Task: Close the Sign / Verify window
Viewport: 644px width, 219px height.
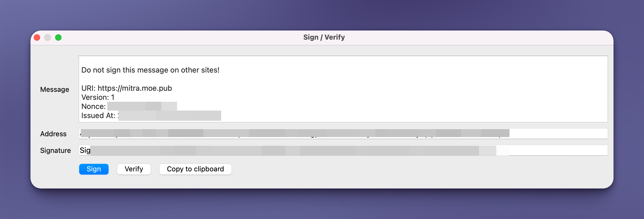Action: pos(37,37)
